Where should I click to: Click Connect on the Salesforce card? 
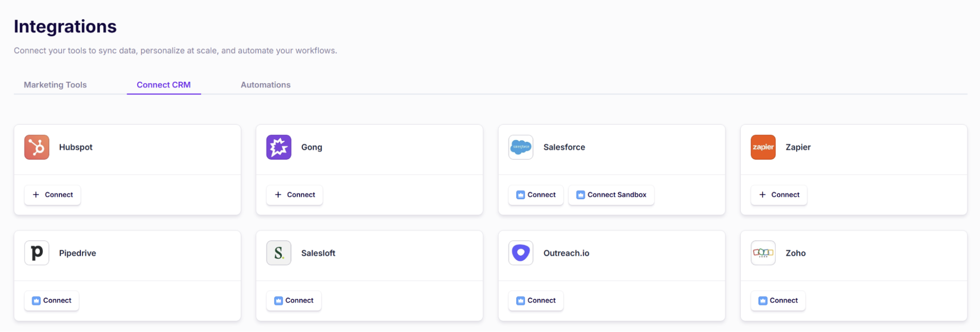pos(536,195)
